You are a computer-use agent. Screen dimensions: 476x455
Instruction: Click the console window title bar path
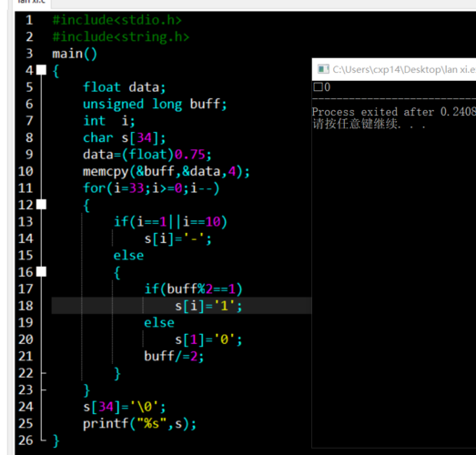coord(404,69)
